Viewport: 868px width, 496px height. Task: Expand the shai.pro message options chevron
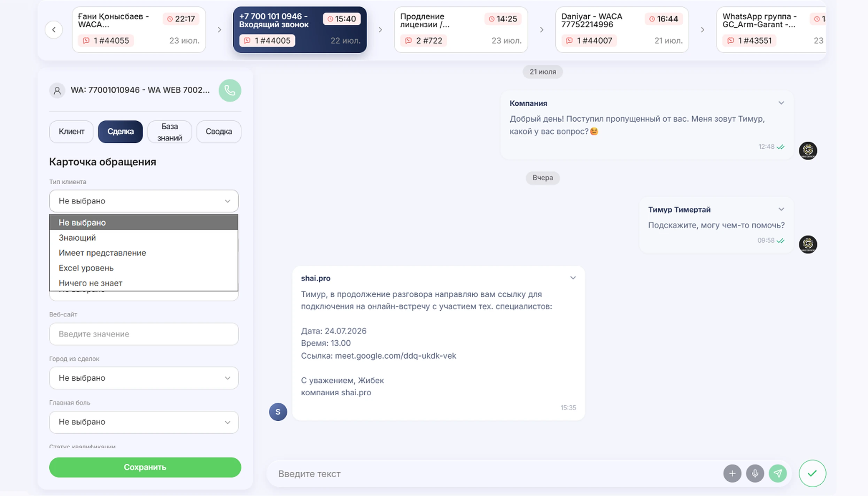(573, 278)
